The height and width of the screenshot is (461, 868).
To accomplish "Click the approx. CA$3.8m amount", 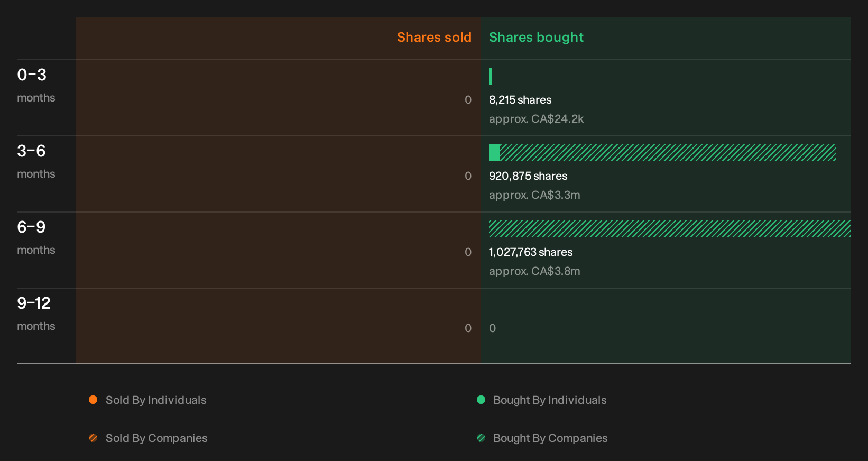I will pyautogui.click(x=534, y=271).
